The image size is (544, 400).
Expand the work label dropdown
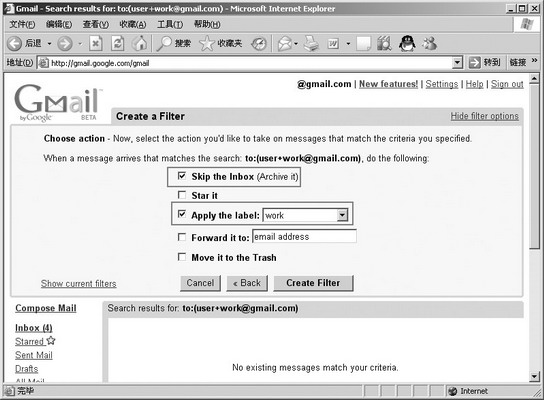[342, 215]
